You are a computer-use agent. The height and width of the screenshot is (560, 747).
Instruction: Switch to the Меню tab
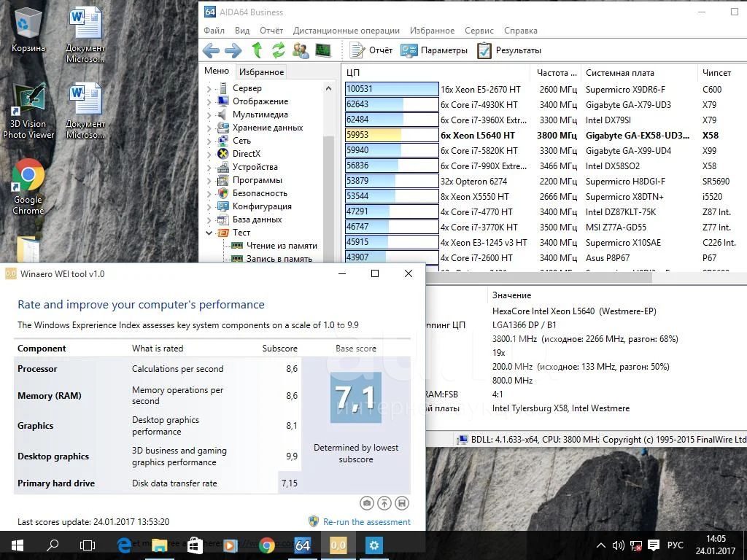pyautogui.click(x=217, y=71)
